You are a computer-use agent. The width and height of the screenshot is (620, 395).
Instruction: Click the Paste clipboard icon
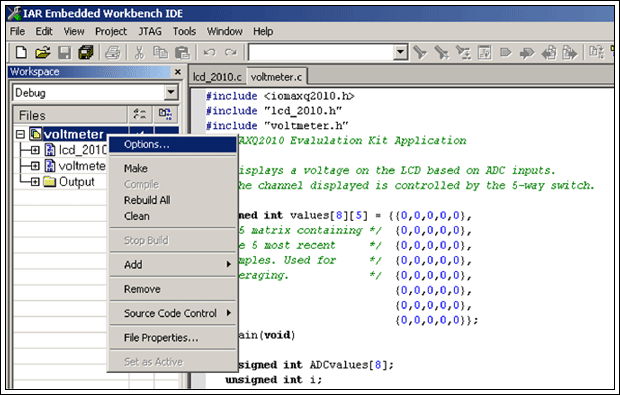pos(182,52)
